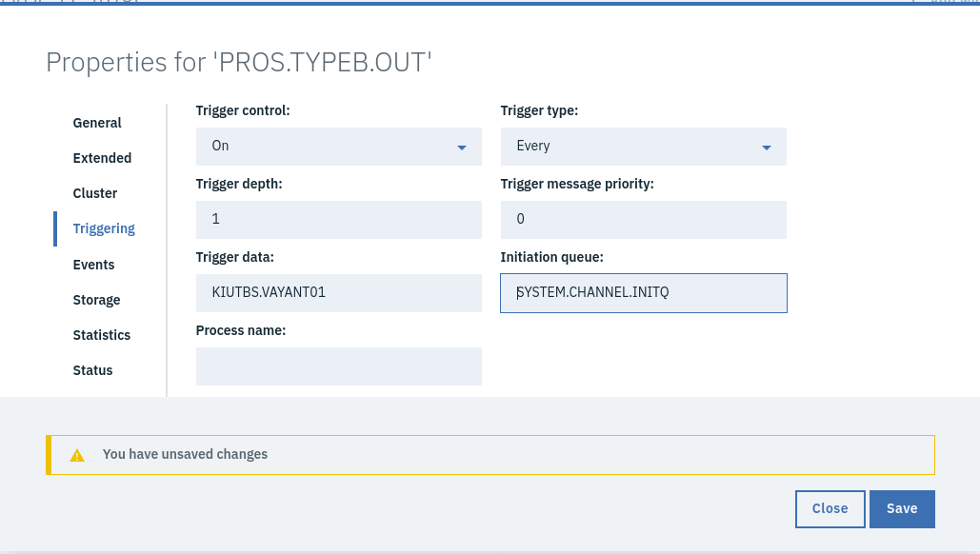Viewport: 980px width, 554px height.
Task: Click the unsaved changes warning icon
Action: pos(77,455)
